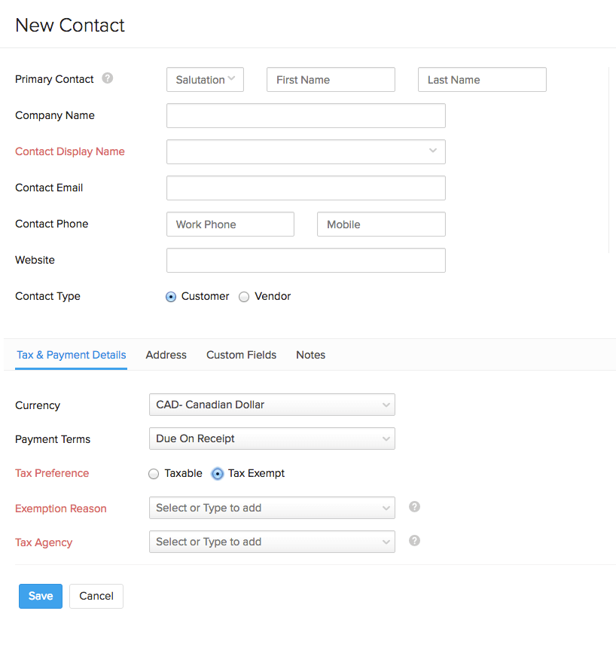Click the Contact Email input box
Screen dimensions: 616x672
click(305, 188)
